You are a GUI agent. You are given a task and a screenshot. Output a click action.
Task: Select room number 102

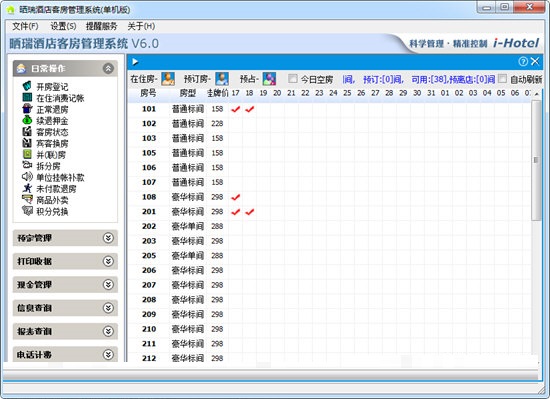pos(149,123)
